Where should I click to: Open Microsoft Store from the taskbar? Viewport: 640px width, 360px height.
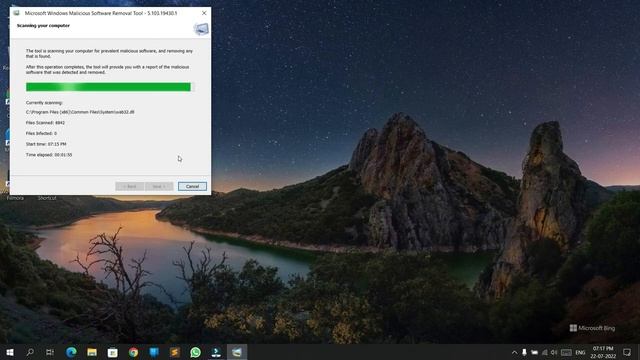coord(113,352)
